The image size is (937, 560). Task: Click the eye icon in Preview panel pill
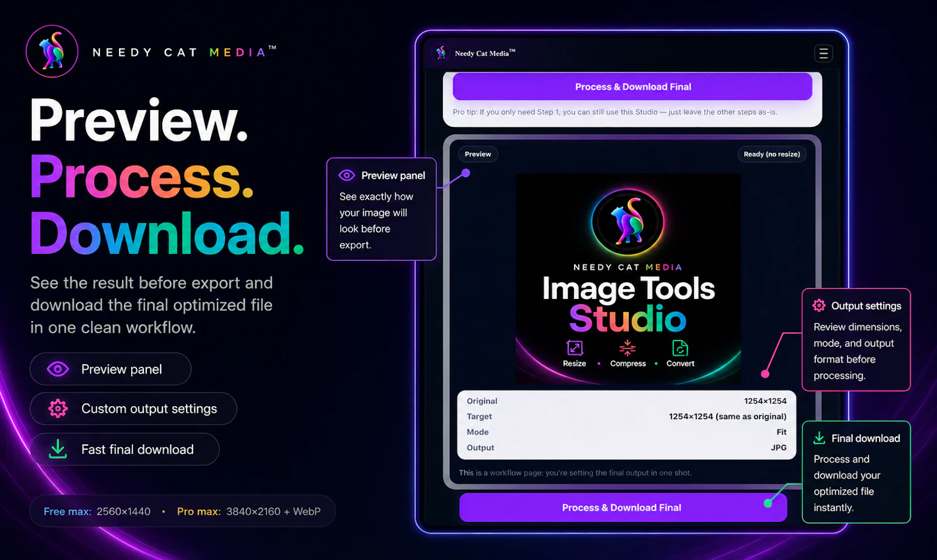point(58,369)
